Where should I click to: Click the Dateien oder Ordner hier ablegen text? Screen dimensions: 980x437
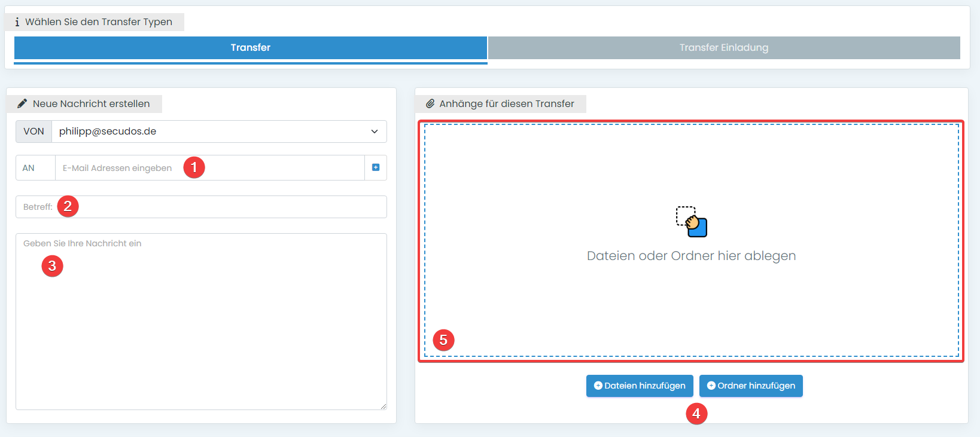tap(691, 256)
